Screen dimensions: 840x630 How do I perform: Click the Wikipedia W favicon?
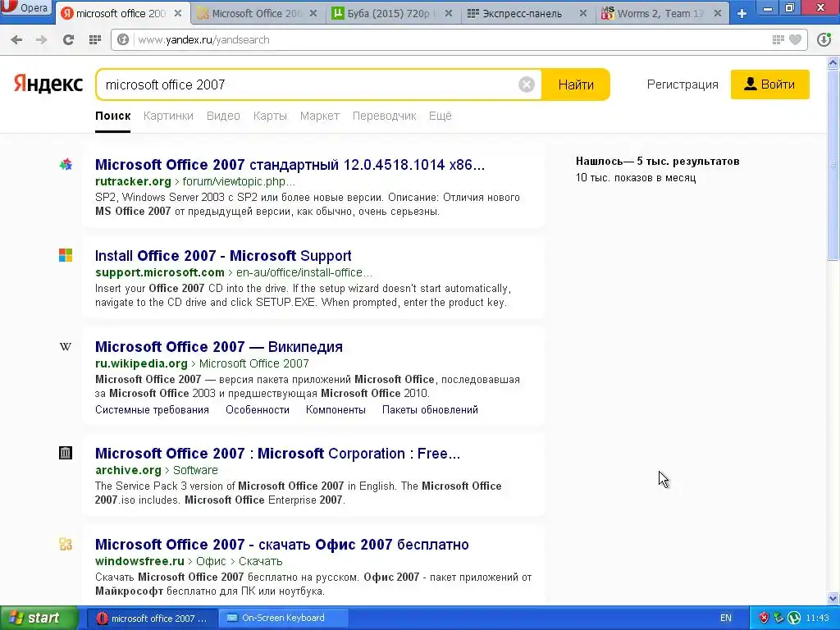coord(66,347)
